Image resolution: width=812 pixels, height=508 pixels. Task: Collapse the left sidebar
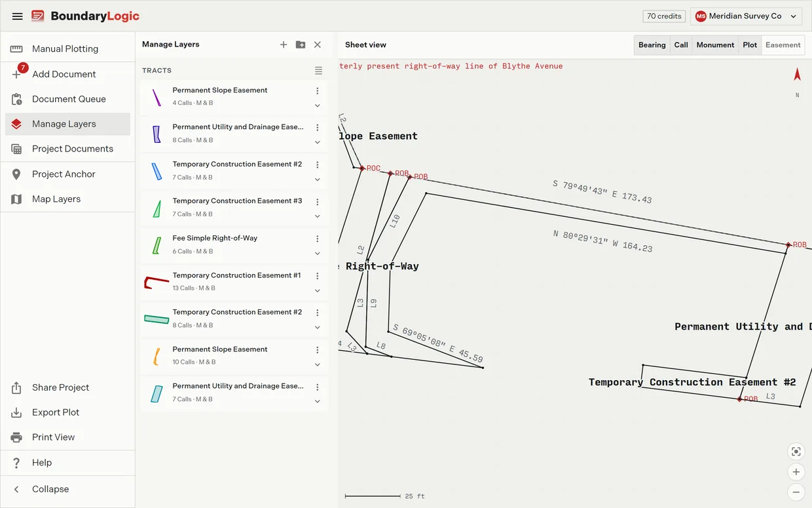(67, 489)
